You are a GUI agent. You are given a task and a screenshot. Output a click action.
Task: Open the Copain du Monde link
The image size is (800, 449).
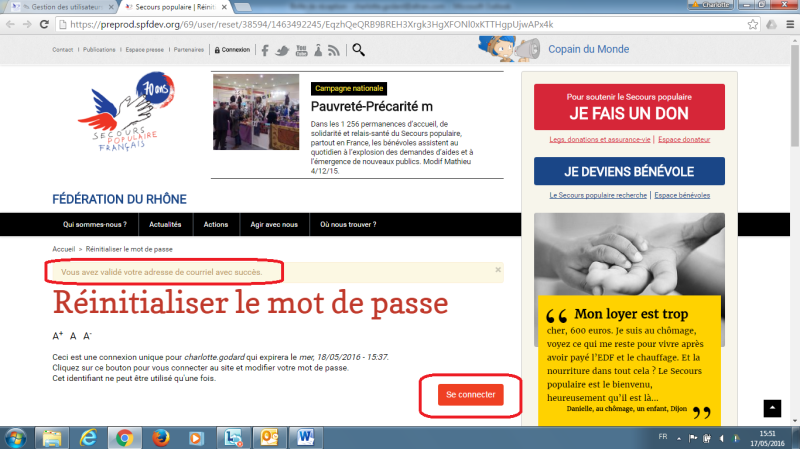588,49
